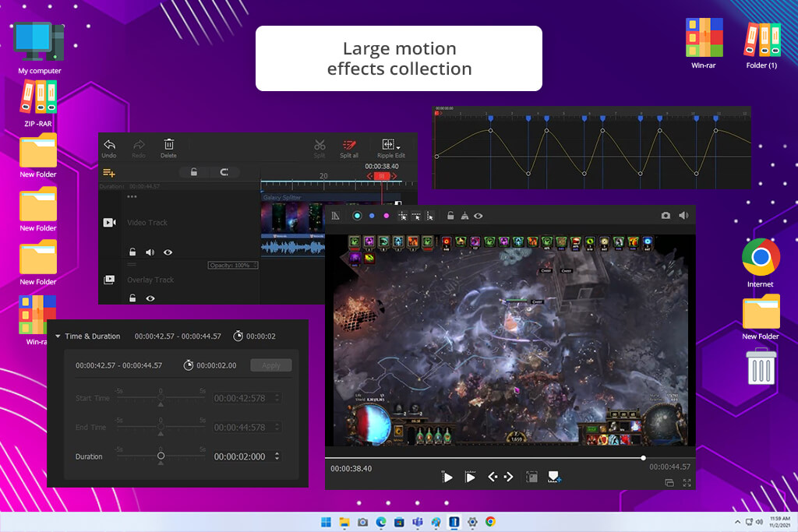Click the add marker icon in the preview controls
798x532 pixels.
[x=554, y=477]
